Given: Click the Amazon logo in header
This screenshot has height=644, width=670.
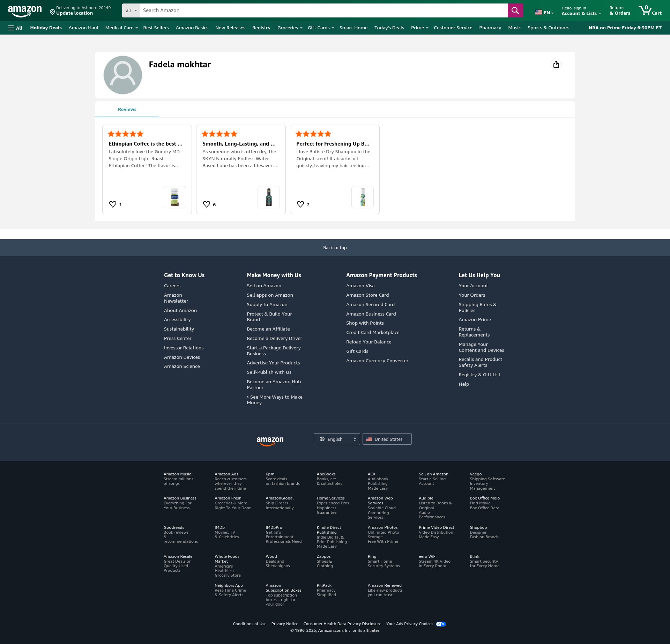Looking at the screenshot, I should click(x=25, y=11).
